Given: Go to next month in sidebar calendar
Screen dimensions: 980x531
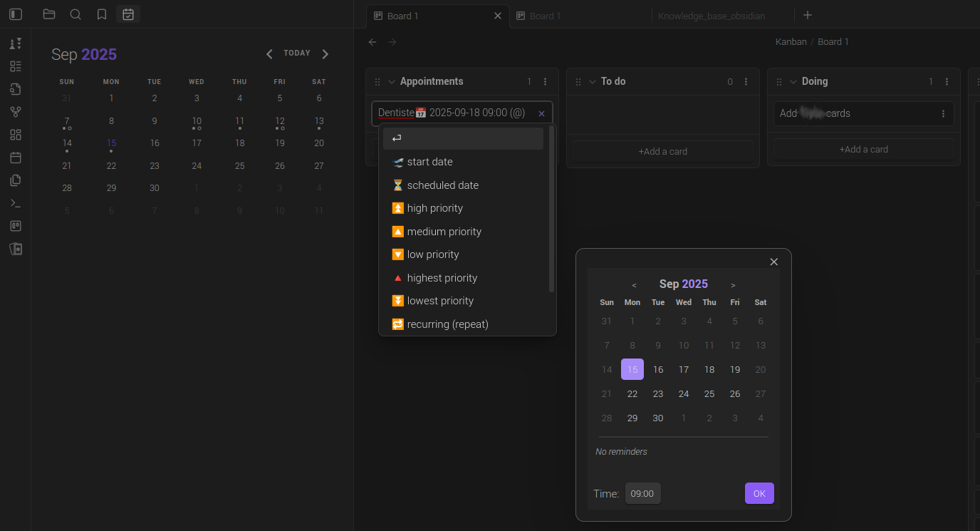Looking at the screenshot, I should [x=325, y=54].
